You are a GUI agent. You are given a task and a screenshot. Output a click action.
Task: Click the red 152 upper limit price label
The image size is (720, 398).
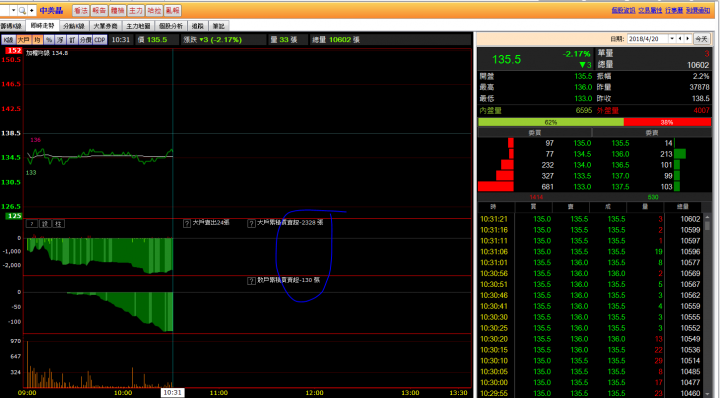tap(13, 50)
